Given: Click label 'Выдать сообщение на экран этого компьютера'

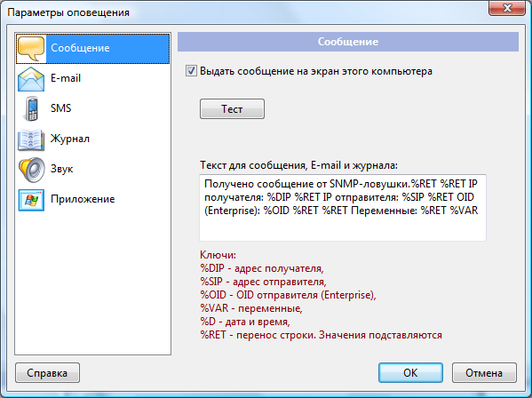Looking at the screenshot, I should [x=316, y=71].
